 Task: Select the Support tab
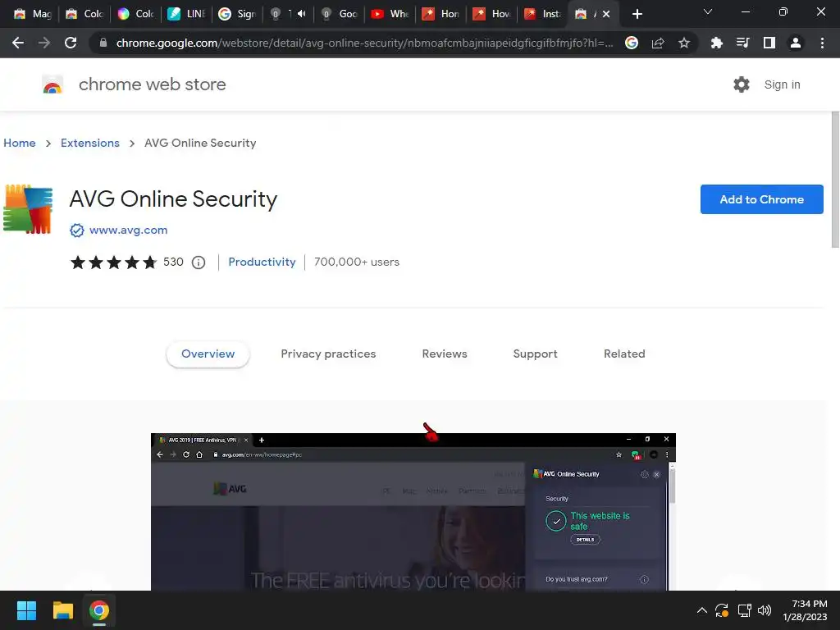coord(535,354)
